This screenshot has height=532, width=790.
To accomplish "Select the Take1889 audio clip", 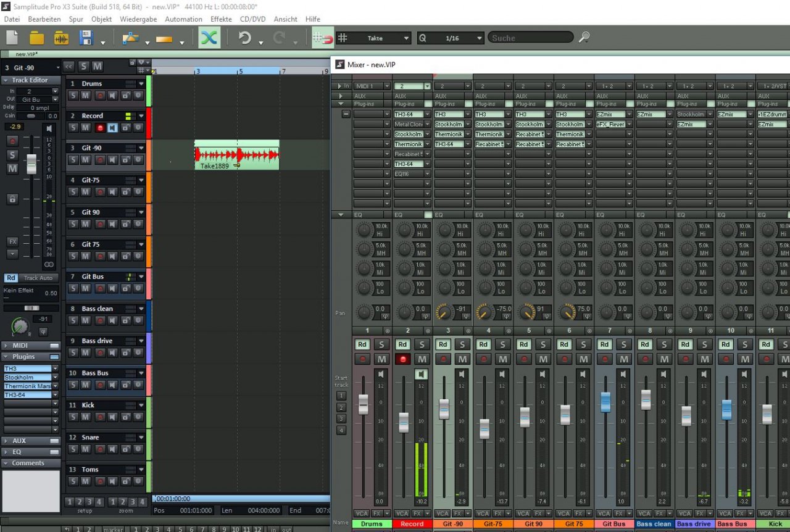I will click(237, 155).
